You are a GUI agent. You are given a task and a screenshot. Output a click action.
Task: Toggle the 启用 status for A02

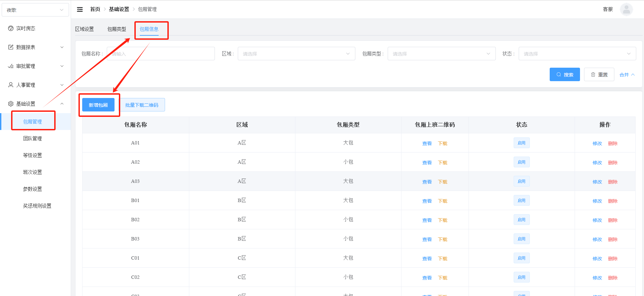(522, 162)
